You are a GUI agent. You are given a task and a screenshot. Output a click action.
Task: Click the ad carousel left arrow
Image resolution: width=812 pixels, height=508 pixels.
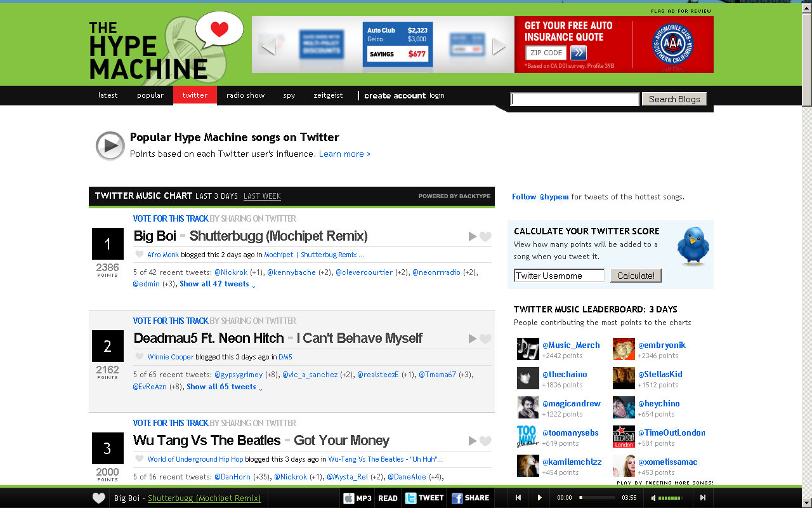pos(268,46)
